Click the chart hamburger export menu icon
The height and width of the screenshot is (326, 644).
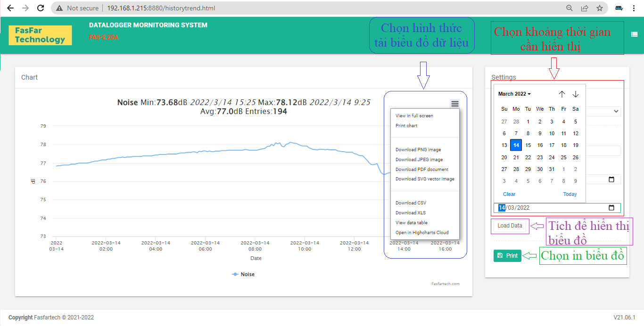tap(454, 104)
